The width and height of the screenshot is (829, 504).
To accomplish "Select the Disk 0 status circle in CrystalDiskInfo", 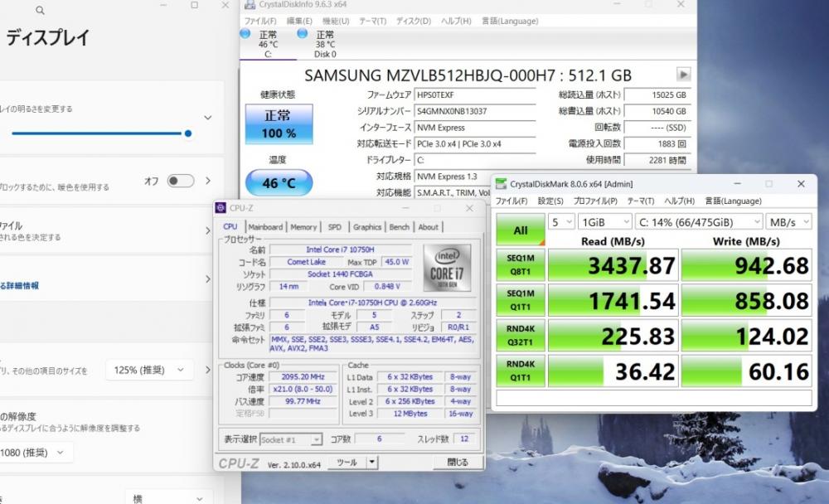I will pyautogui.click(x=303, y=34).
